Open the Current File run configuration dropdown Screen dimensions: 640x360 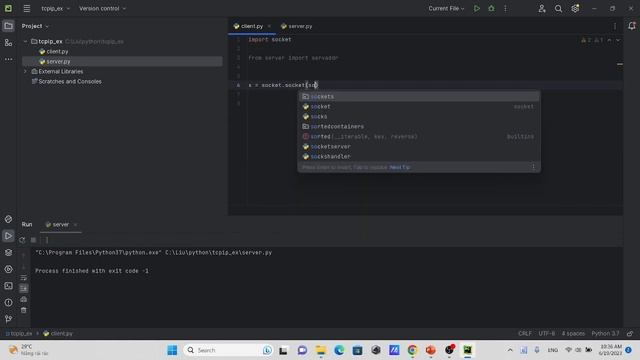click(446, 8)
